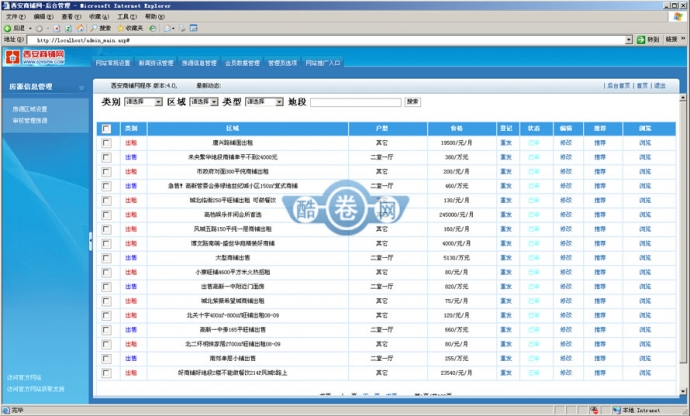
Task: Click the IE Back (后退) button
Action: point(15,28)
